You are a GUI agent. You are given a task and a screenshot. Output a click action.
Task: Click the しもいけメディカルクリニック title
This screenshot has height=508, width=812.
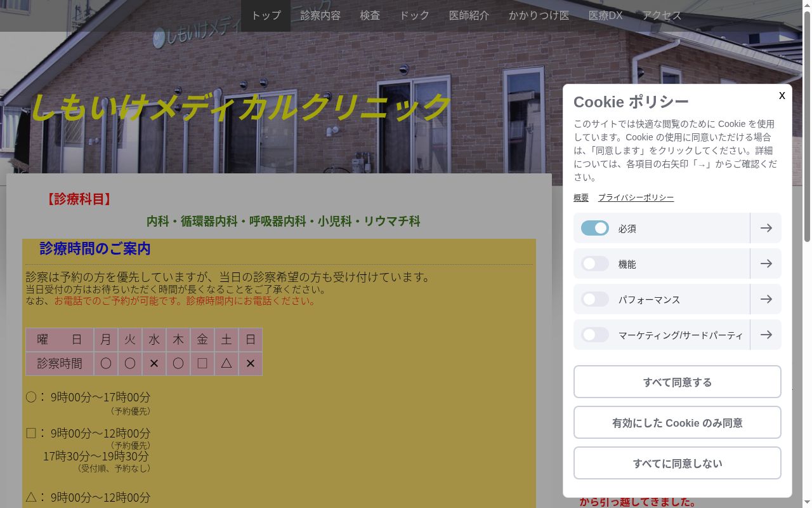click(x=240, y=107)
